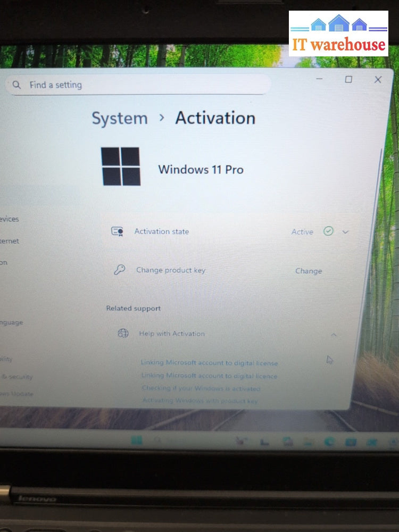Image resolution: width=399 pixels, height=532 pixels.
Task: Open the sidebar item ending in "evices"
Action: [10, 219]
